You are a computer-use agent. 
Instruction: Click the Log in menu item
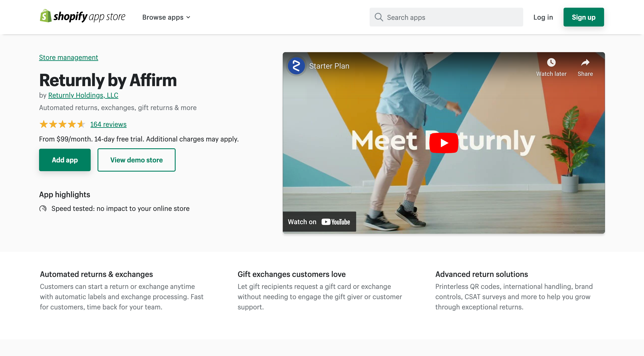coord(543,17)
